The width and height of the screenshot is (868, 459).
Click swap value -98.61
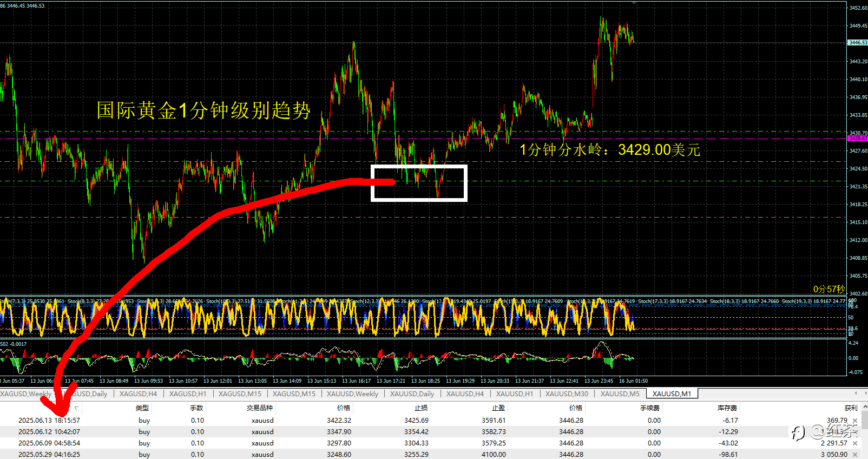tap(728, 455)
